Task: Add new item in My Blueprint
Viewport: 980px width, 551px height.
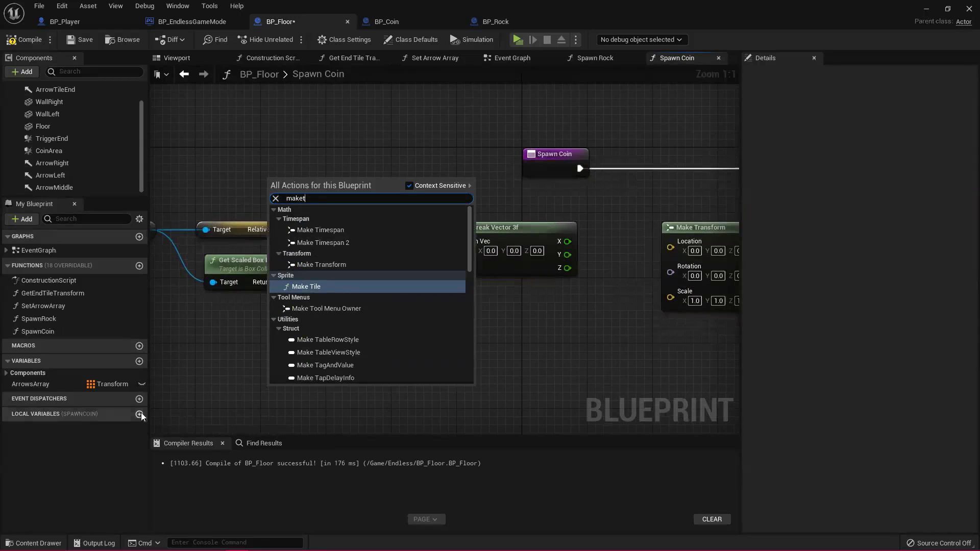Action: (21, 219)
